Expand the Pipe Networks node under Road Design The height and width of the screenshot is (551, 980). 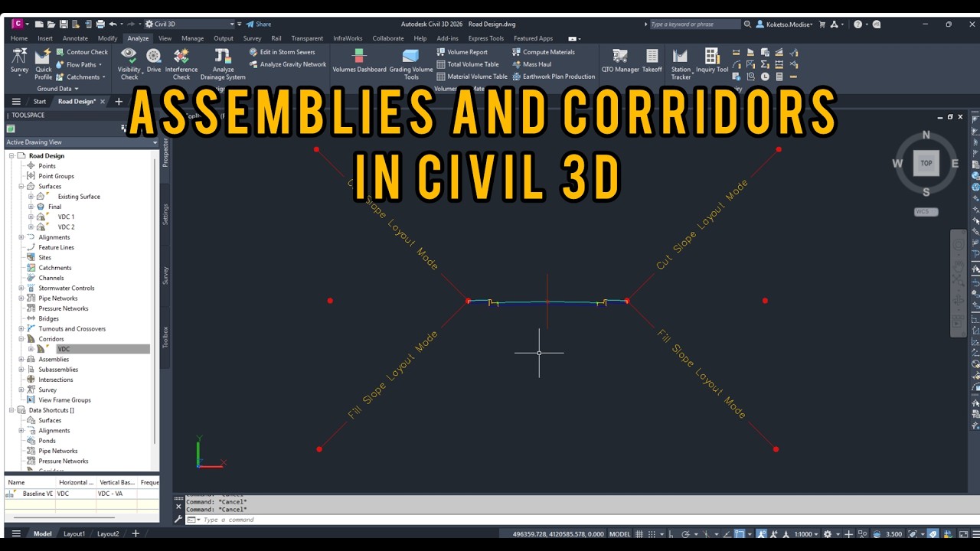click(x=21, y=298)
